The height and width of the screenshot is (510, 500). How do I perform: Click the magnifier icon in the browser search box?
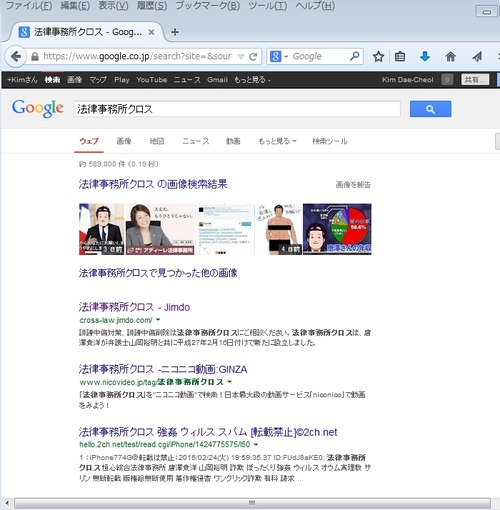coord(355,56)
